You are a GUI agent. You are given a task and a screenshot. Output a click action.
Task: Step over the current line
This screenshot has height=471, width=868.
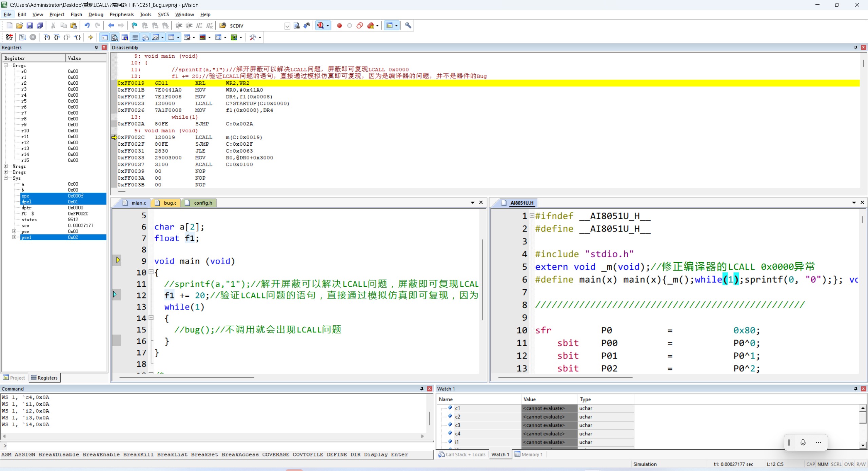point(57,37)
